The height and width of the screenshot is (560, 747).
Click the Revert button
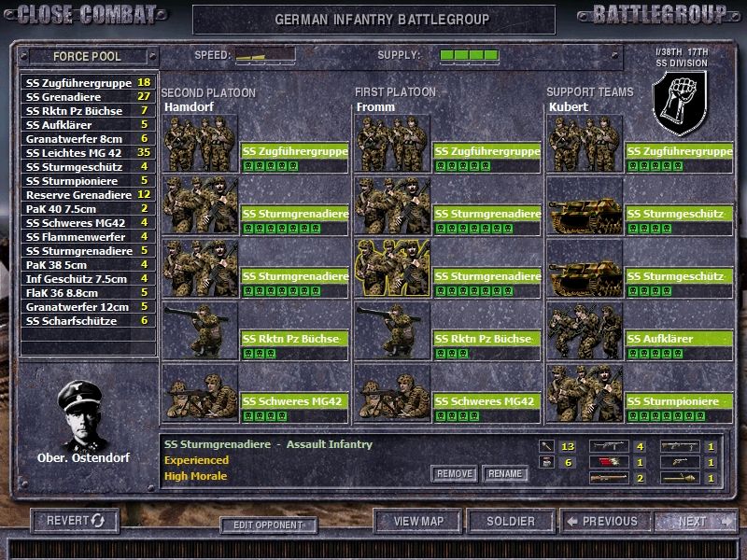[76, 521]
